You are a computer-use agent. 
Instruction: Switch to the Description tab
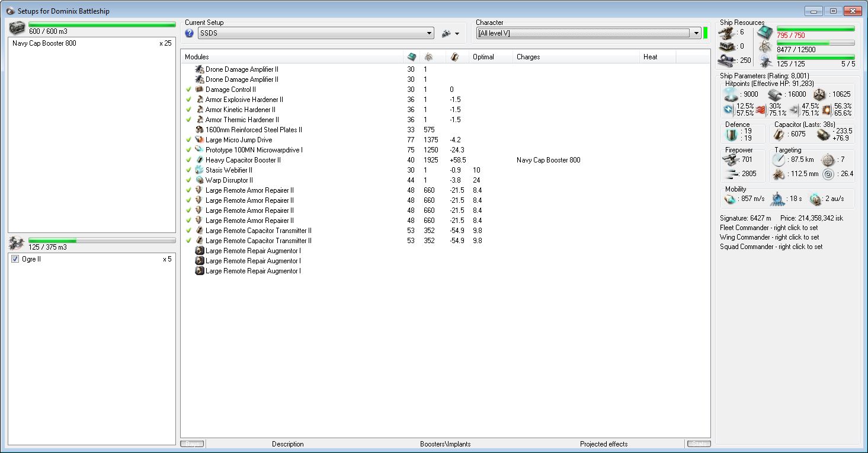[x=288, y=444]
